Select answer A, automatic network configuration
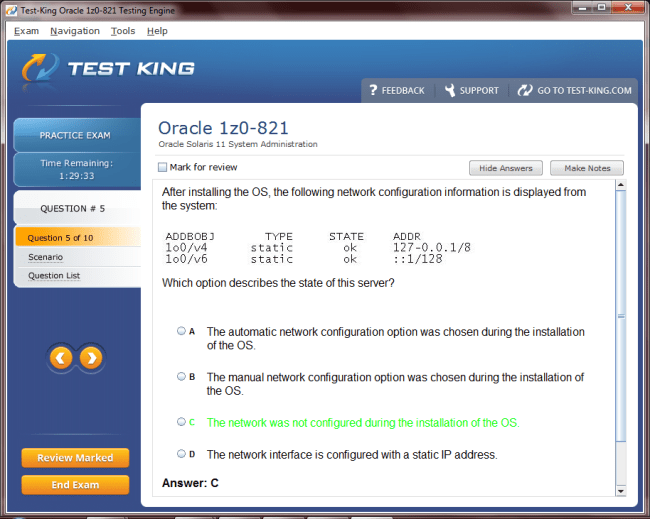Viewport: 650px width, 519px height. pos(181,331)
